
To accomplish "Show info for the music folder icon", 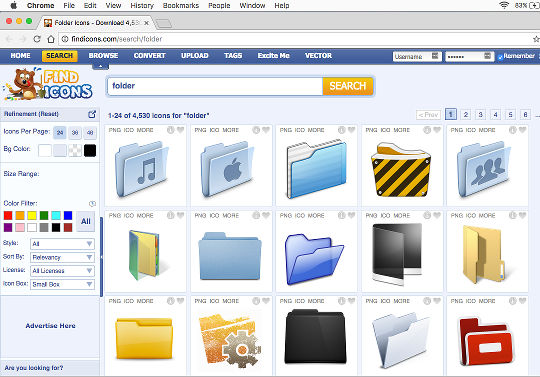I will (x=170, y=130).
